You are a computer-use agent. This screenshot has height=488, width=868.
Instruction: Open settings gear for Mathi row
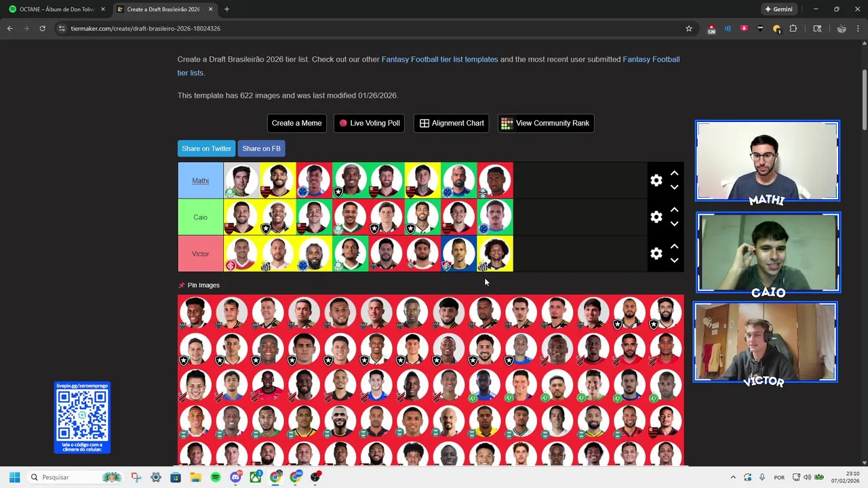pos(656,180)
